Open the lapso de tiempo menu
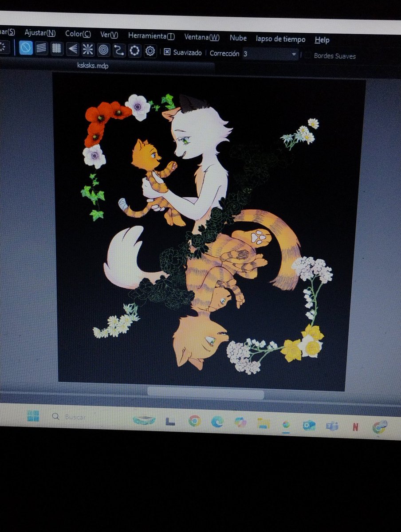The width and height of the screenshot is (401, 532). [x=281, y=39]
